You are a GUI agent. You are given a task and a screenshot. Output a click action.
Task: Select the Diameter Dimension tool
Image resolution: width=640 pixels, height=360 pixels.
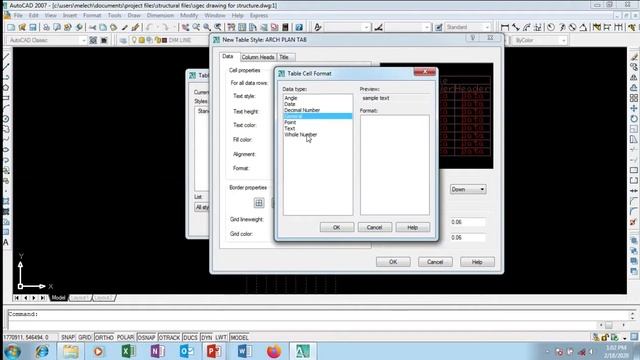click(x=573, y=27)
